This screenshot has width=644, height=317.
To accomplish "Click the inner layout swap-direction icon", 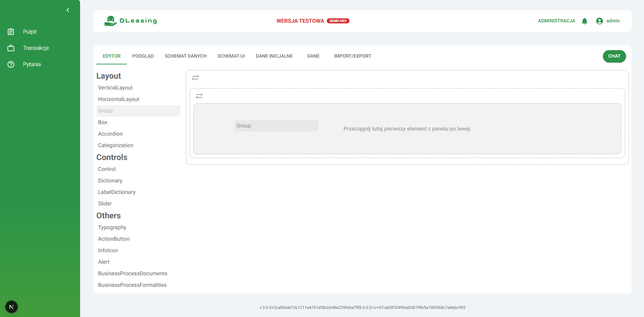I will pos(199,96).
